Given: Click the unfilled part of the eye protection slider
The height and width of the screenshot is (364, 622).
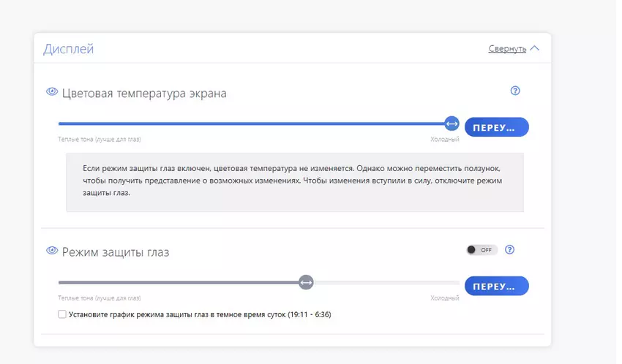Looking at the screenshot, I should [386, 282].
